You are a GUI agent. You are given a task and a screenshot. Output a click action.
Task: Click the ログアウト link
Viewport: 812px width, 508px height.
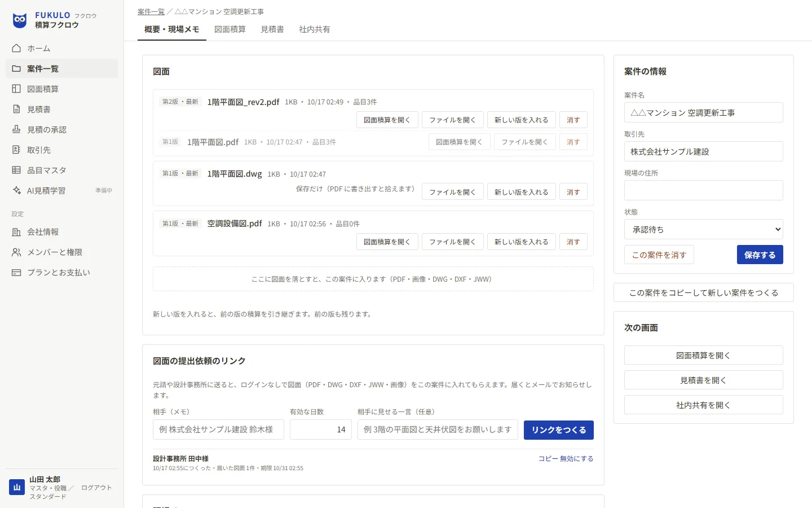[x=96, y=488]
